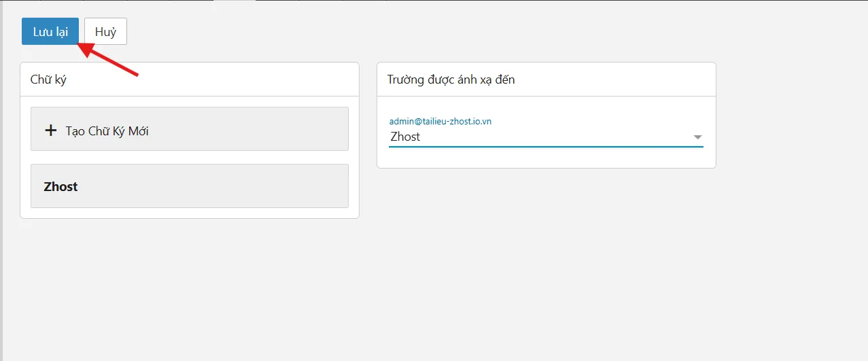868x361 pixels.
Task: Click the gray vertical bar at left edge
Action: [x=1, y=204]
